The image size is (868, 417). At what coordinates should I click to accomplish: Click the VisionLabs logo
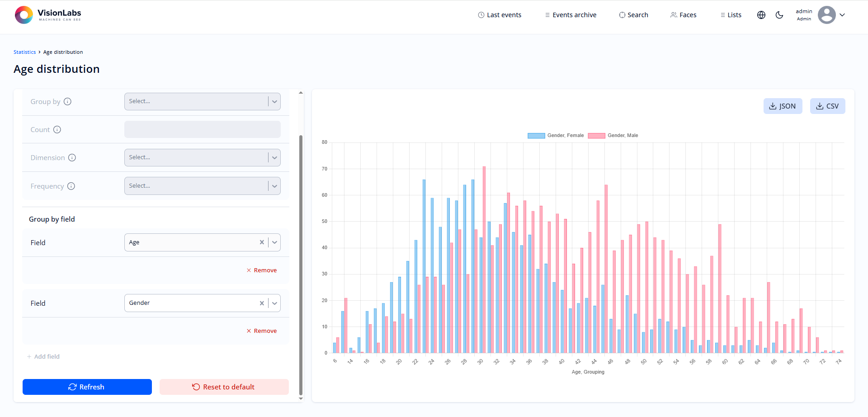pos(48,15)
